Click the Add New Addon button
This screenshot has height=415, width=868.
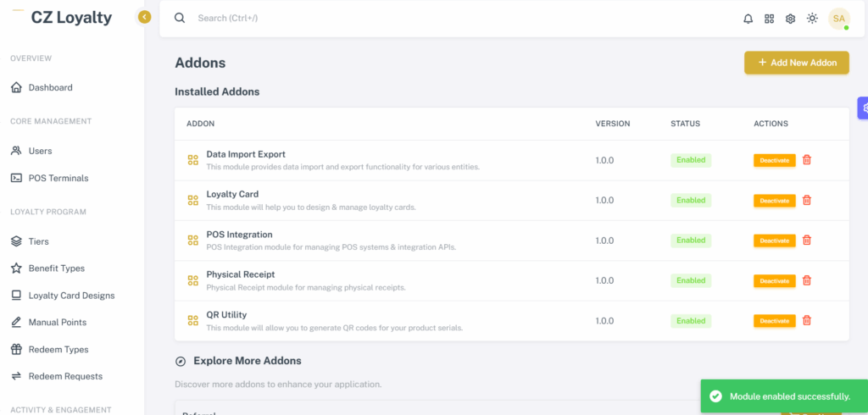pos(797,63)
